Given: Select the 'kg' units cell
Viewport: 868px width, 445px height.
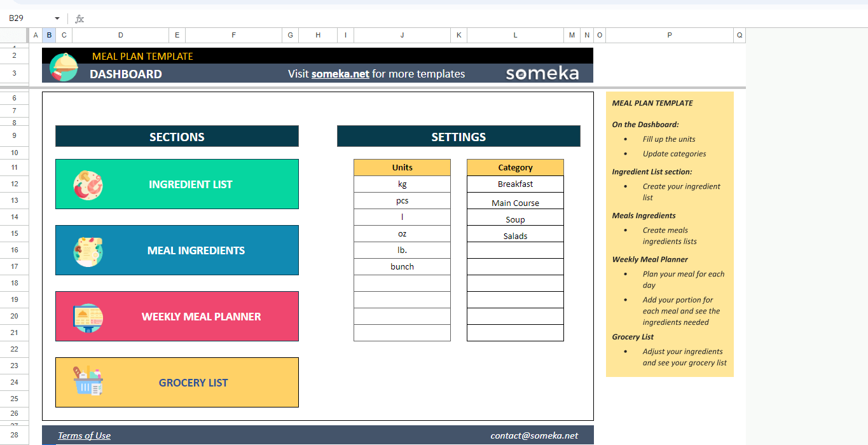Looking at the screenshot, I should pyautogui.click(x=402, y=184).
